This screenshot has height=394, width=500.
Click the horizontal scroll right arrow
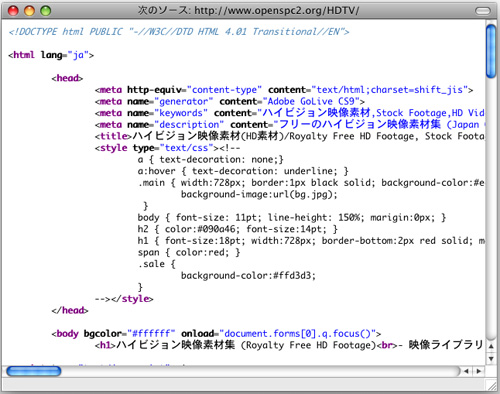[x=479, y=371]
